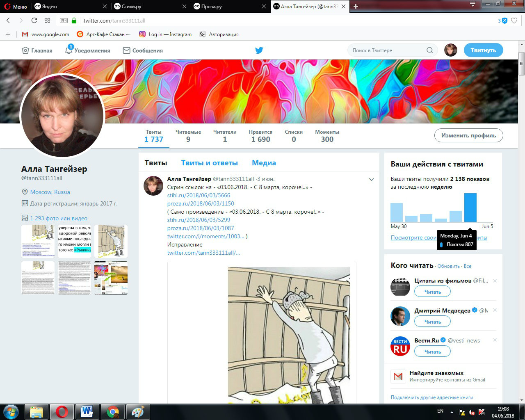Toggle the VPN badge in address bar
Viewport: 525px width, 420px height.
64,21
